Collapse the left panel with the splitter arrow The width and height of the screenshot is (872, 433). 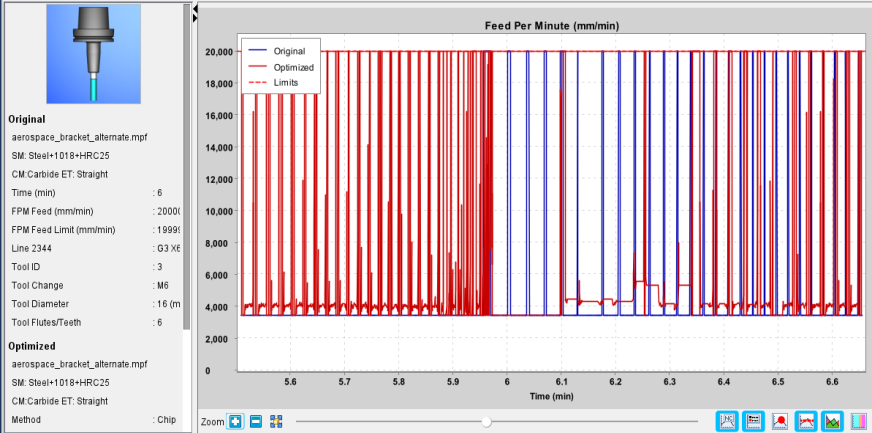click(x=195, y=9)
